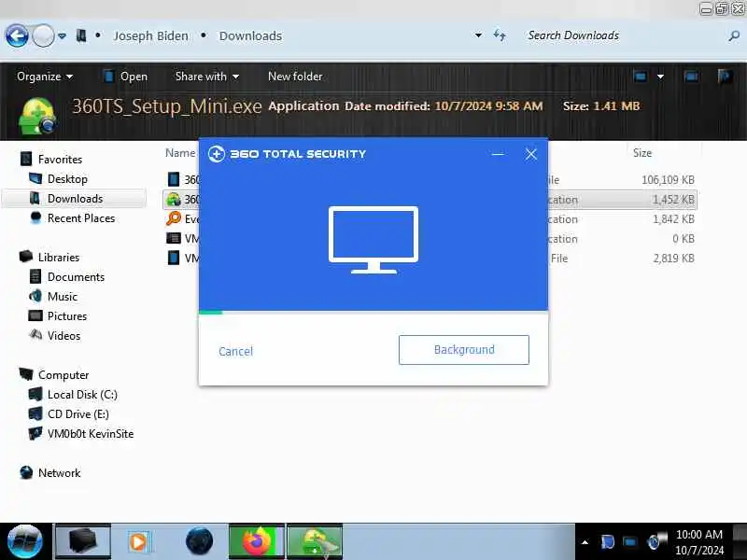Click the 360 installer taskbar button
The height and width of the screenshot is (560, 747).
(x=315, y=541)
